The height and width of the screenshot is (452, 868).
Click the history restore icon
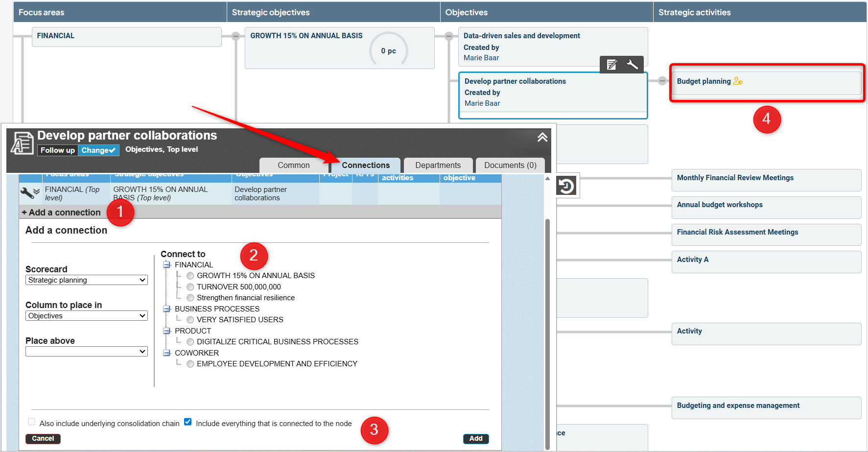pyautogui.click(x=566, y=186)
